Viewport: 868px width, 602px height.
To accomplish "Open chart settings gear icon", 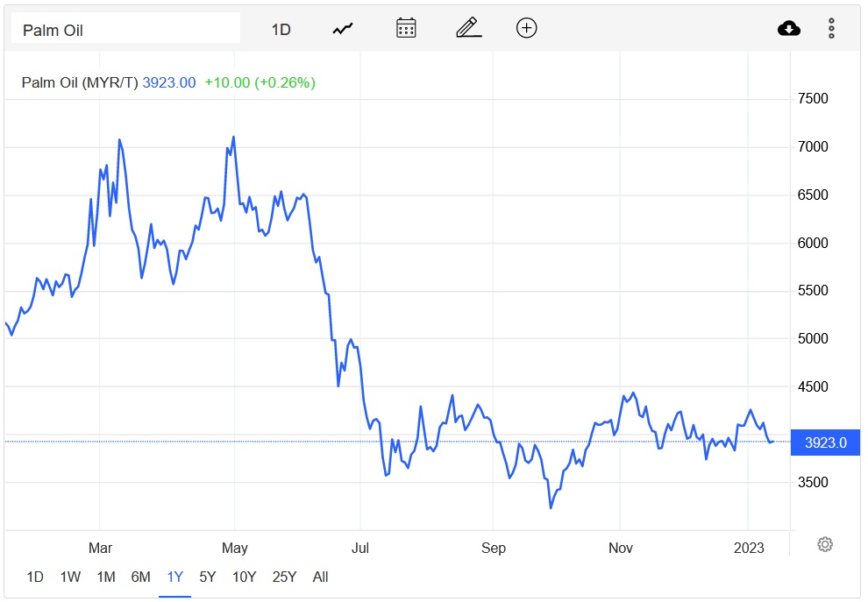I will point(824,544).
